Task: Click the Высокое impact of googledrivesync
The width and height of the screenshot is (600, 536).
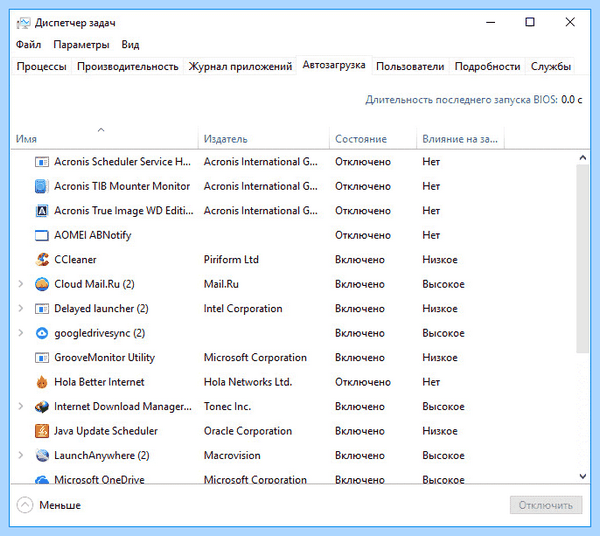Action: (x=443, y=333)
